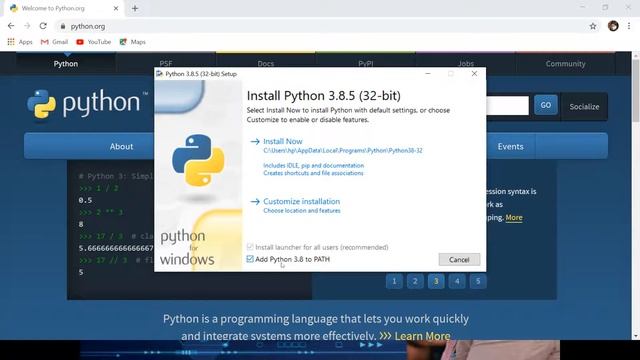Open the Events menu on python.org
Viewport: 640px width, 360px height.
pyautogui.click(x=510, y=146)
